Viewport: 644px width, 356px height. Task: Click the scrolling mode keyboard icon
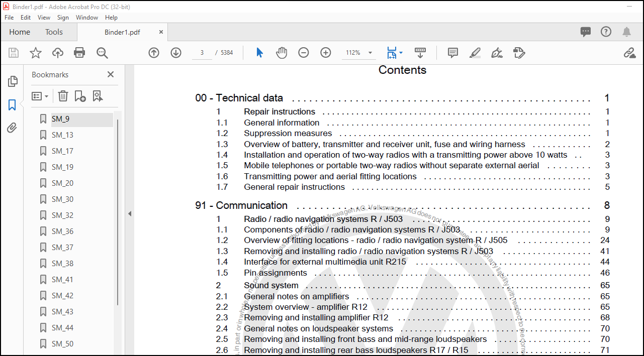(420, 53)
